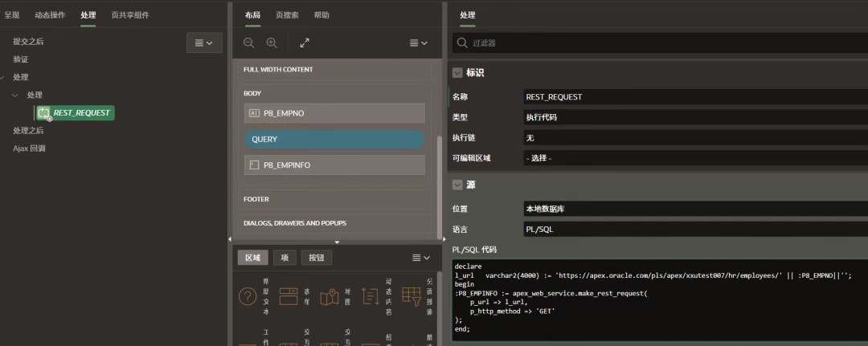Click the BODY slot label
This screenshot has height=346, width=868.
tap(252, 93)
